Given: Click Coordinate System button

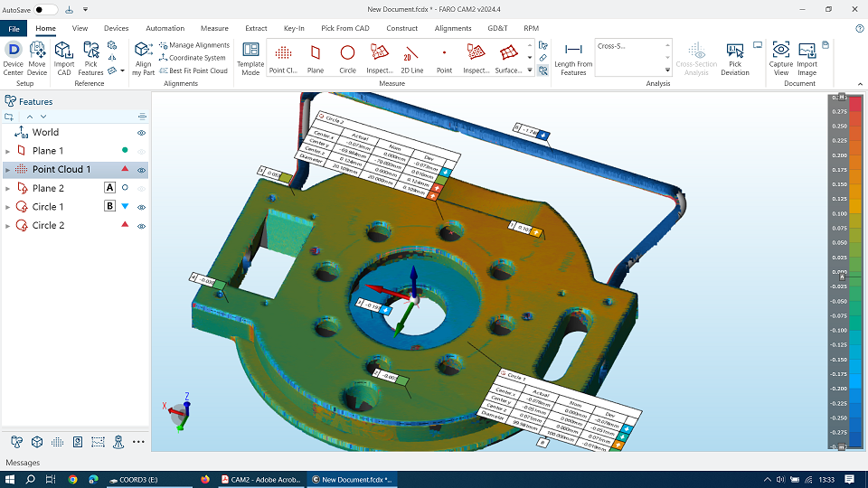Looking at the screenshot, I should 193,58.
